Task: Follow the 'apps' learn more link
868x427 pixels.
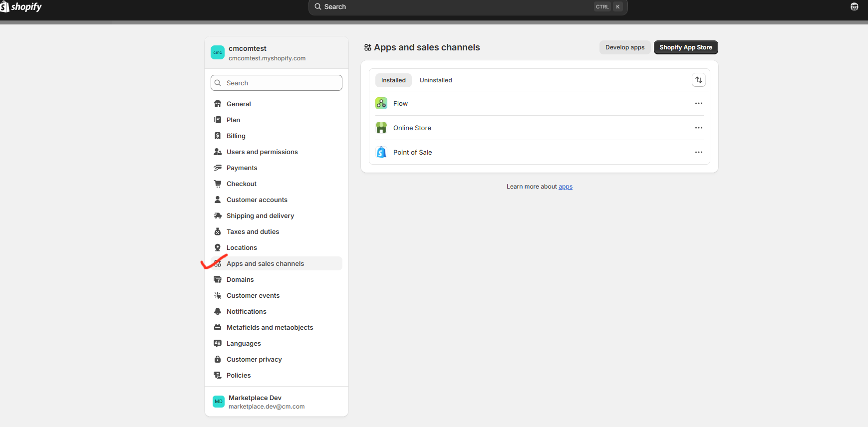Action: pyautogui.click(x=565, y=187)
